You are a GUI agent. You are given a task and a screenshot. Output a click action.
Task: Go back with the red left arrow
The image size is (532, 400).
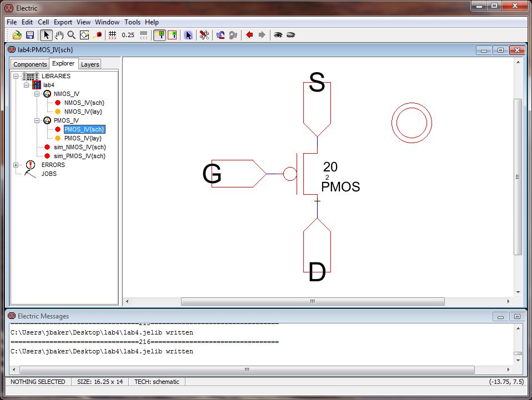(x=249, y=35)
